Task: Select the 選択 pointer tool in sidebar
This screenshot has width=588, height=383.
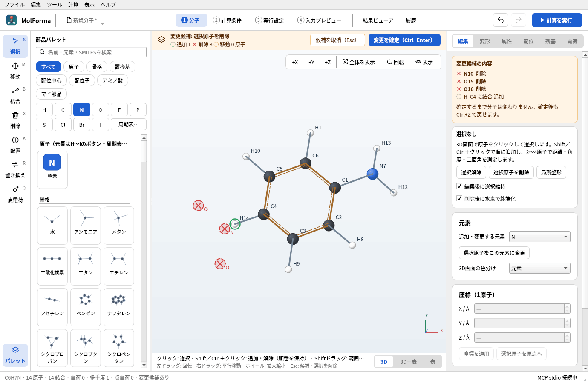Action: coord(15,46)
